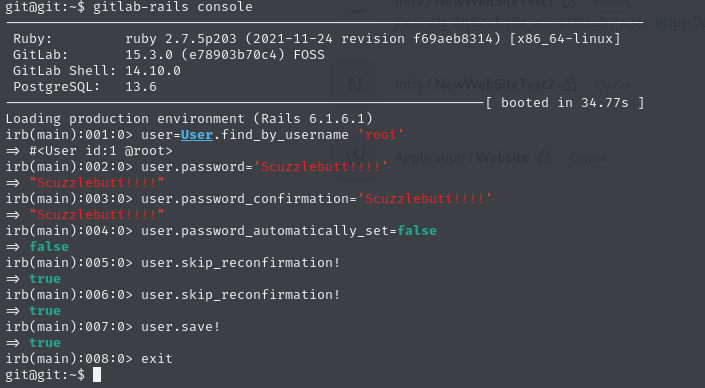The width and height of the screenshot is (705, 388).
Task: Click the password_confirmation 'Scuzzlebutt!!!!' string
Action: coord(424,199)
